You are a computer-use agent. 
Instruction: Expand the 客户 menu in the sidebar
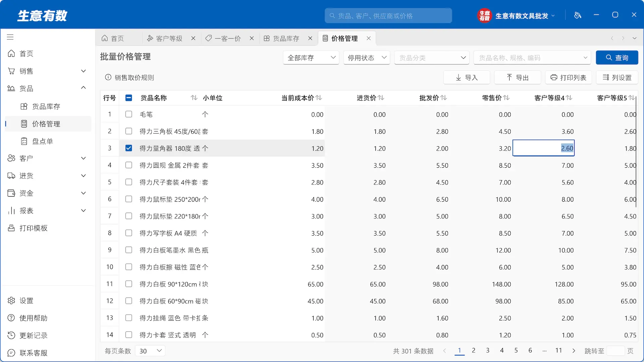pos(84,158)
